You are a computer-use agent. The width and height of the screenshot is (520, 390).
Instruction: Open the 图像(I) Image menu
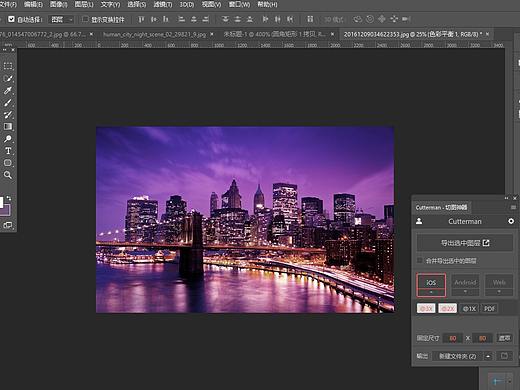coord(58,5)
